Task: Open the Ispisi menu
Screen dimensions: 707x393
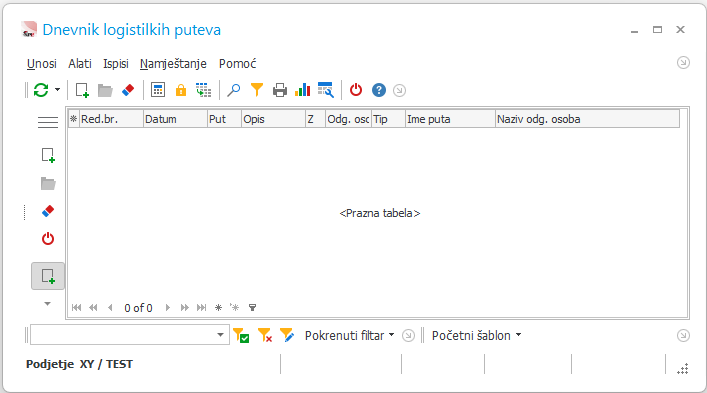Action: click(116, 64)
